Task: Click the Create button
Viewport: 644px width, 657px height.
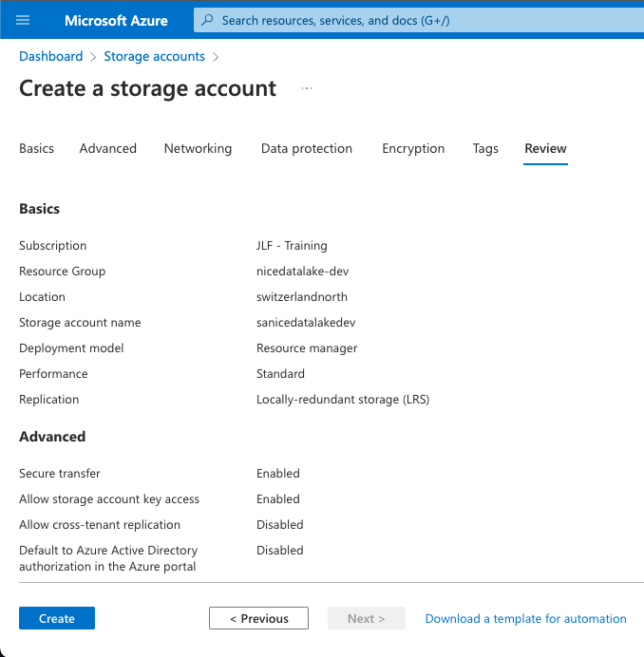Action: click(x=57, y=618)
